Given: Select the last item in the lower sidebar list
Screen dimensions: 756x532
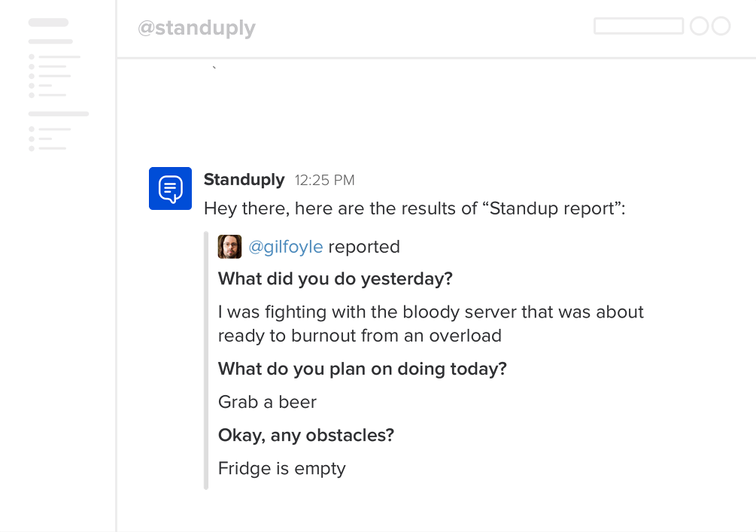Looking at the screenshot, I should click(48, 148).
